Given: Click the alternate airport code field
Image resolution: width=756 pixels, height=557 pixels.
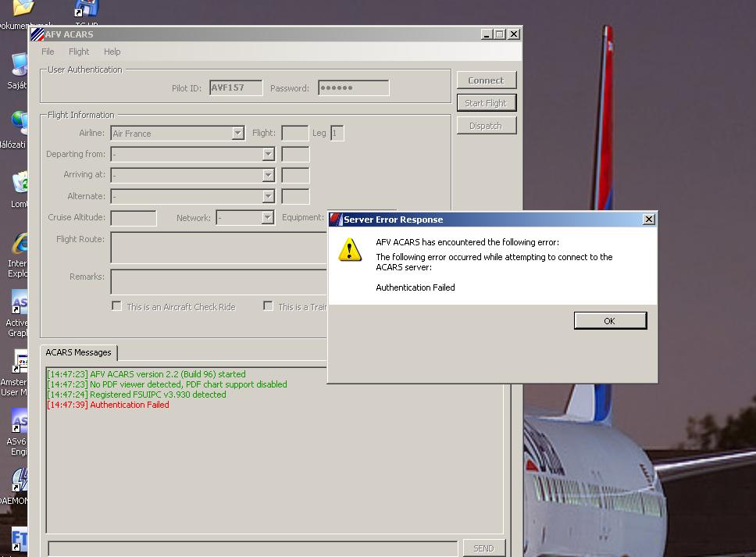Looking at the screenshot, I should tap(295, 196).
